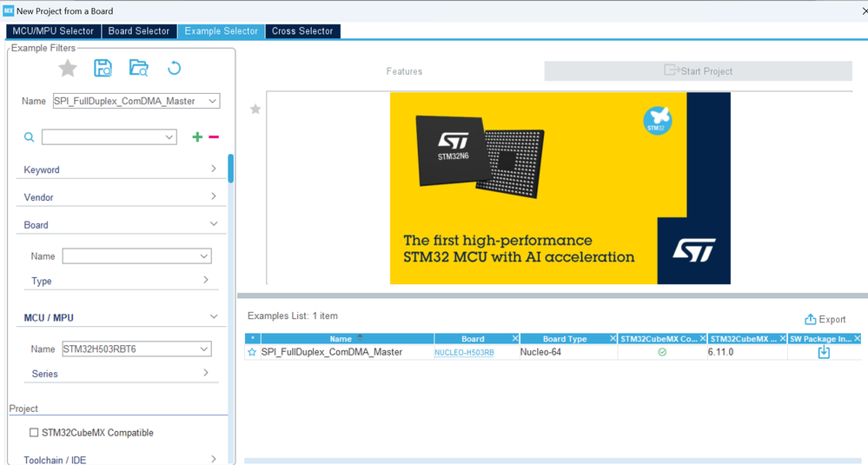Click the favorites star filter icon
This screenshot has height=465, width=868.
point(68,69)
